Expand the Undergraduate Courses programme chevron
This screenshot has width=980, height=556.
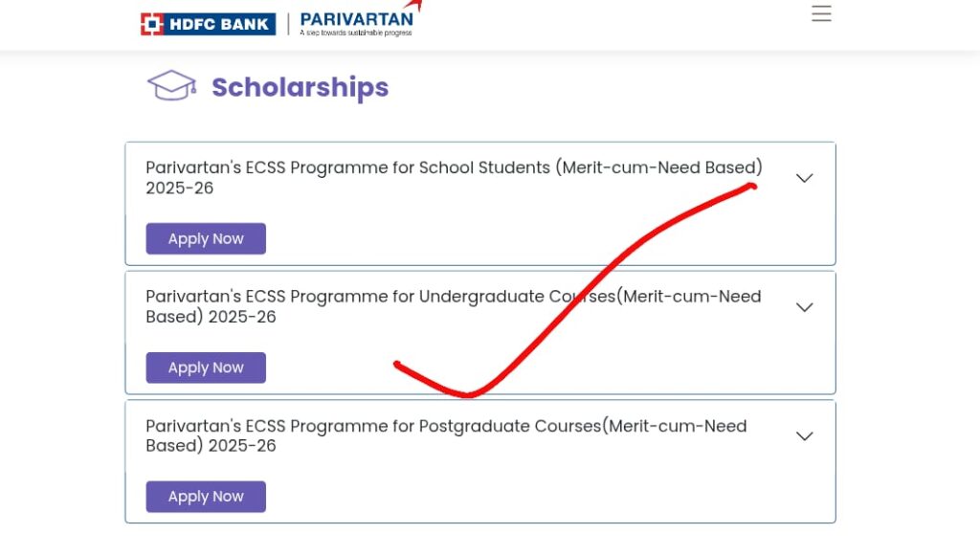[x=804, y=307]
